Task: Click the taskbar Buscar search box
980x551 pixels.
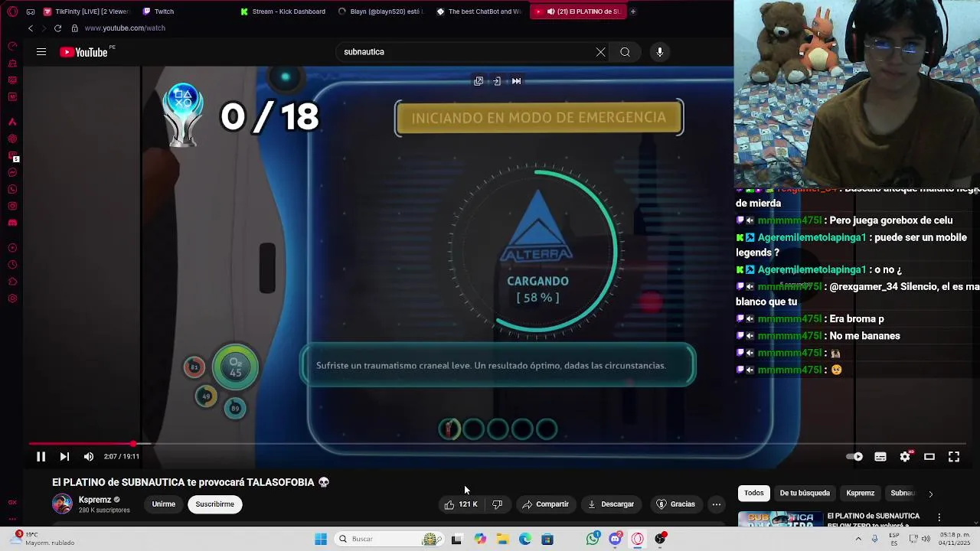Action: [x=389, y=540]
